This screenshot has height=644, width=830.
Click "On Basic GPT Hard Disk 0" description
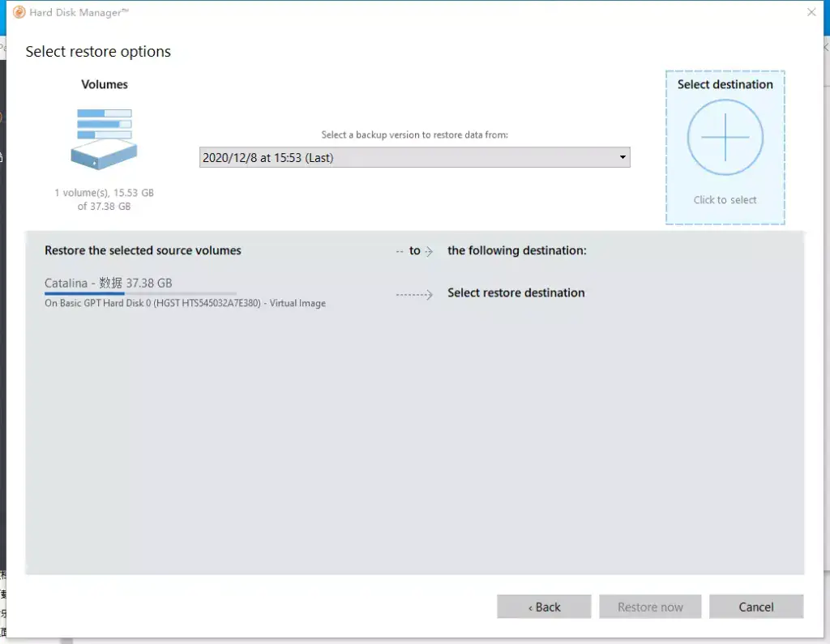click(x=185, y=303)
